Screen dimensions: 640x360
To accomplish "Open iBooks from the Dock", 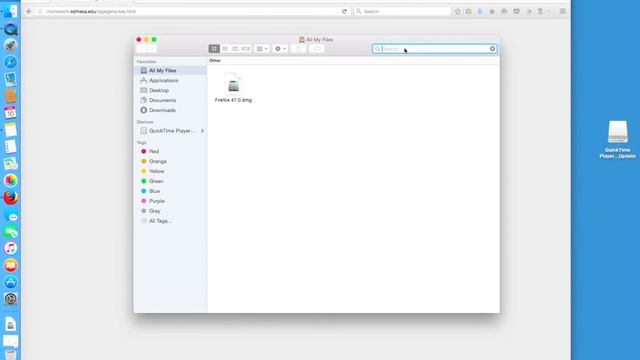I will (11, 265).
